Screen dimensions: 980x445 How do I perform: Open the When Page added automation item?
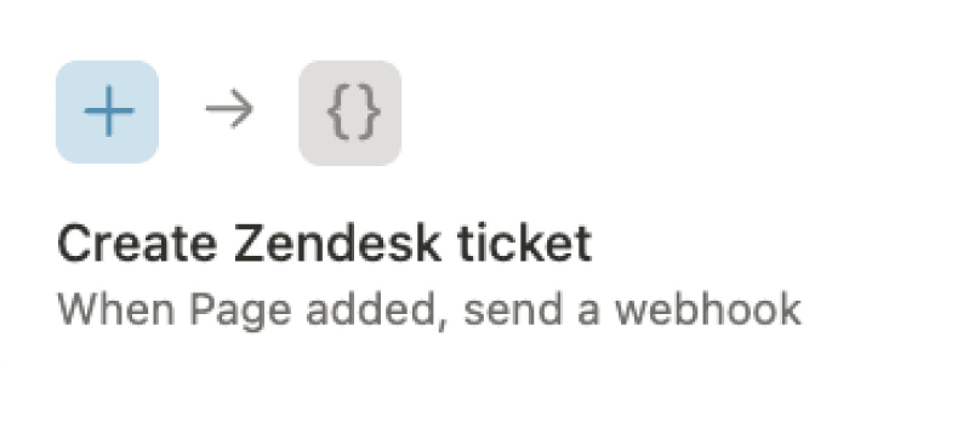click(x=431, y=309)
